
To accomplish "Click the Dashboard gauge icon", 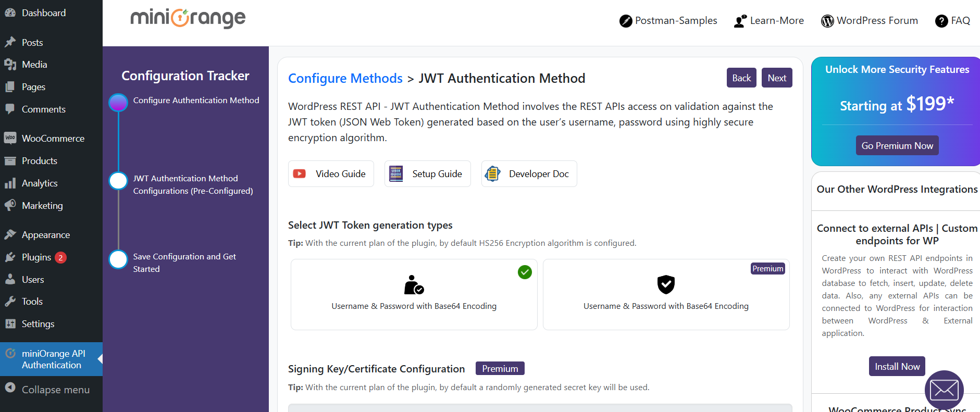I will 10,13.
